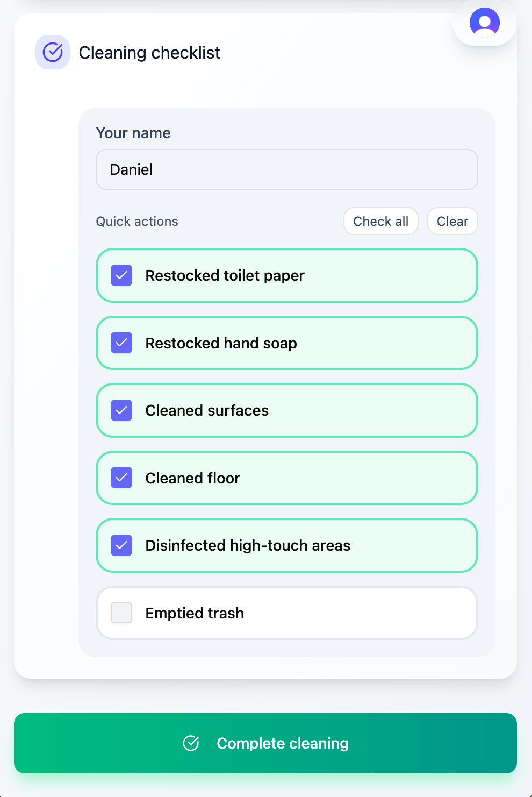Click the checked box icon on Restocked toilet paper

coord(121,275)
